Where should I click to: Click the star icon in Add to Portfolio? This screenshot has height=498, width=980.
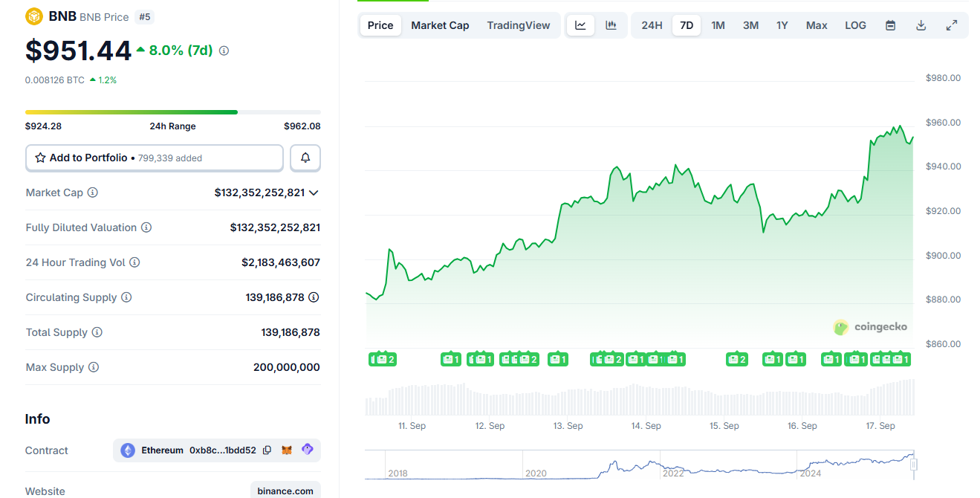tap(40, 158)
